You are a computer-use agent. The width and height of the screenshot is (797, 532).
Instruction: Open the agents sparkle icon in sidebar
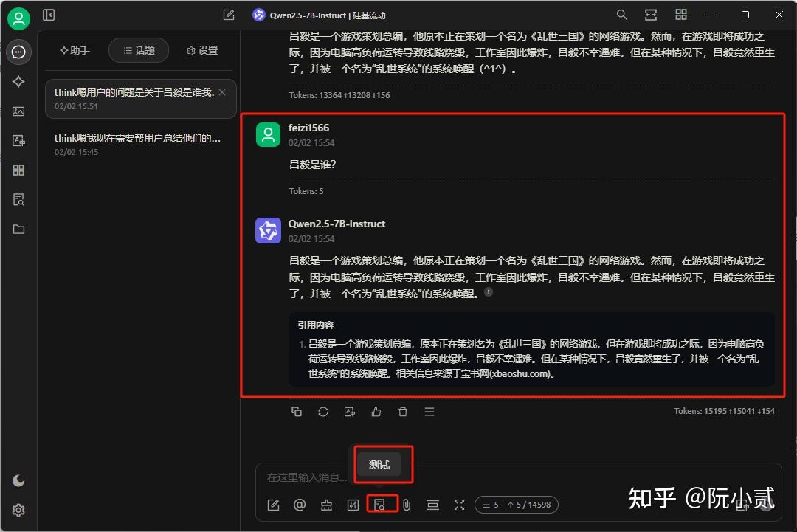click(18, 81)
